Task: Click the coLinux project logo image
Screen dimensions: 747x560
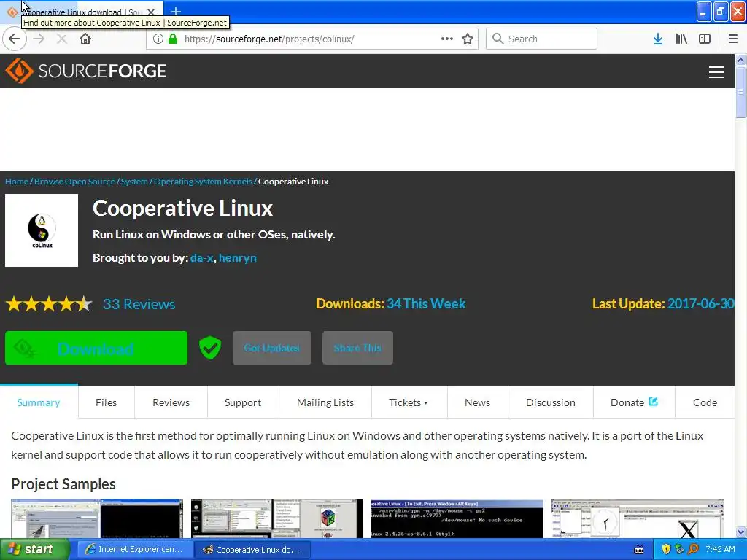Action: click(42, 230)
